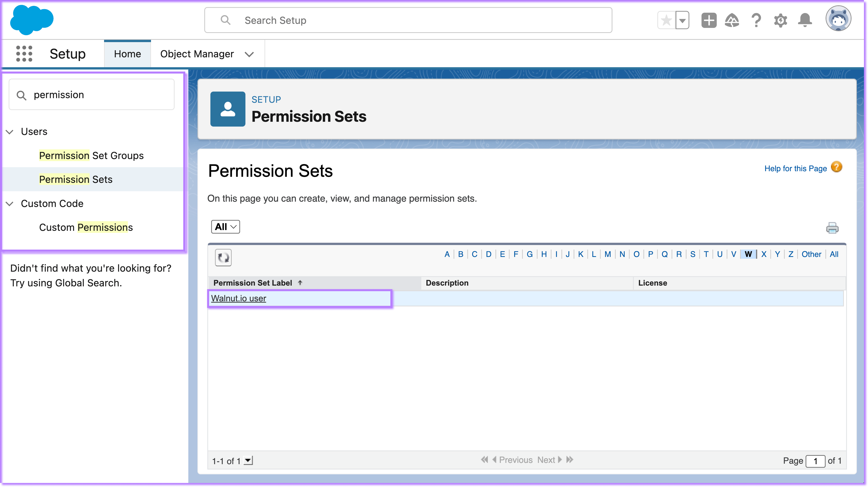Click the orange help question icon
The height and width of the screenshot is (487, 868).
[836, 167]
